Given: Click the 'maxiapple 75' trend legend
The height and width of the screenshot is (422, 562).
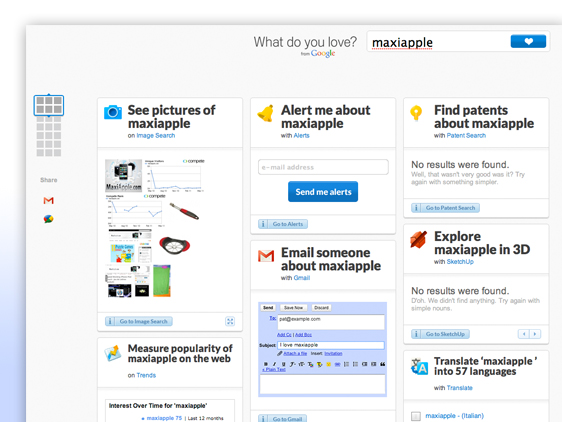Looking at the screenshot, I should tap(164, 418).
